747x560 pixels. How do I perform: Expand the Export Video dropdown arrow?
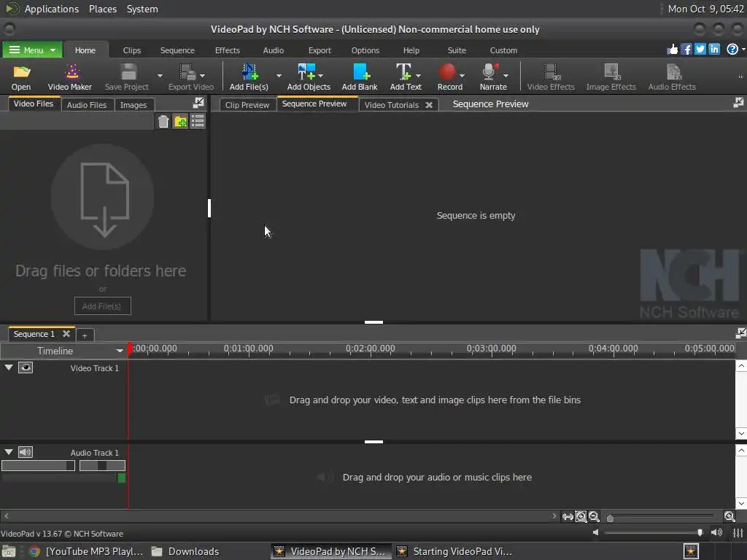[203, 75]
